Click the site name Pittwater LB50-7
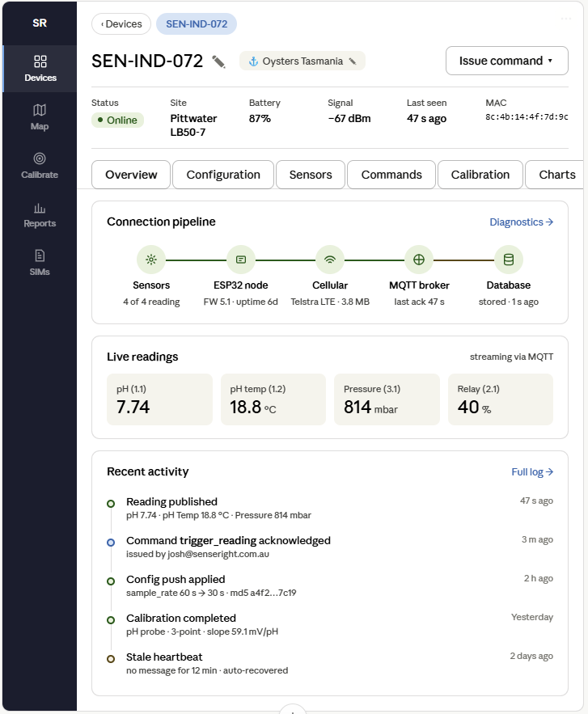588x714 pixels. click(193, 125)
